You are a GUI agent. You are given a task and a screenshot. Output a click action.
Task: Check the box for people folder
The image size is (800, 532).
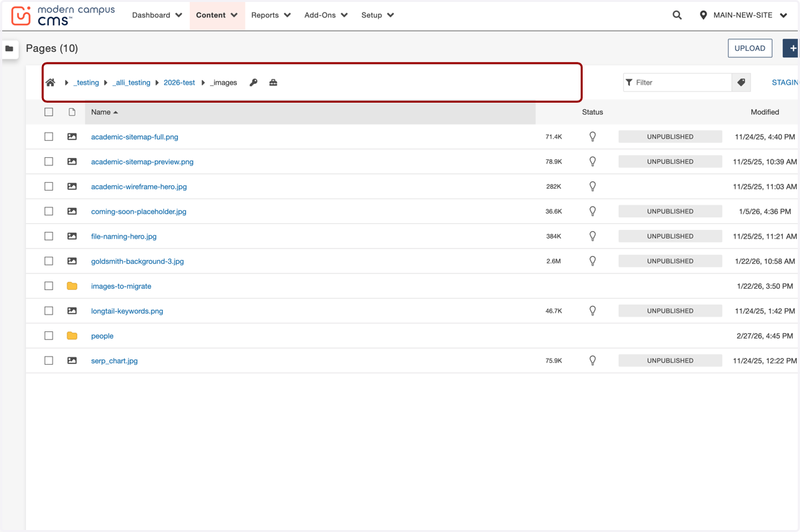pyautogui.click(x=49, y=336)
